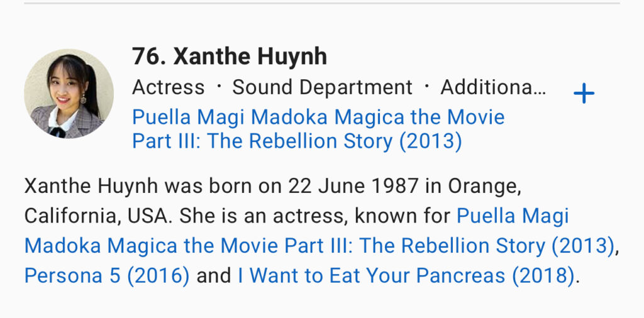Select the 'Actress' profession label
644x318 pixels.
pos(169,87)
